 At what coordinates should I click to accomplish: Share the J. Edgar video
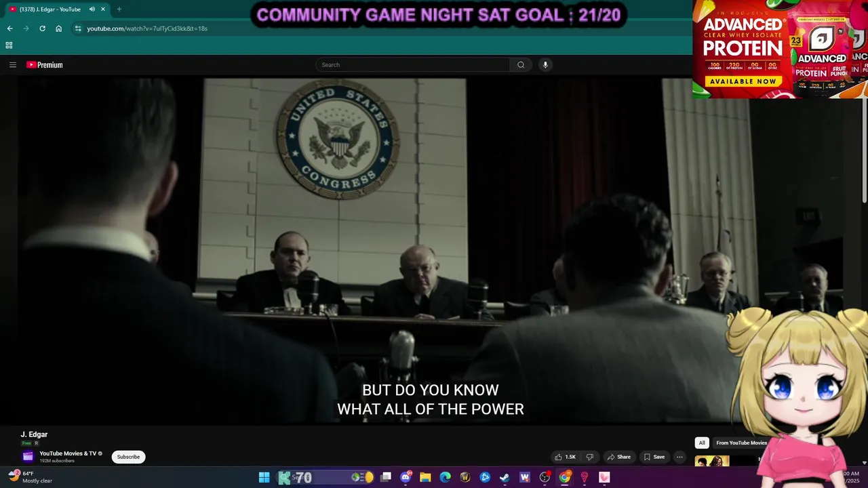(x=619, y=457)
